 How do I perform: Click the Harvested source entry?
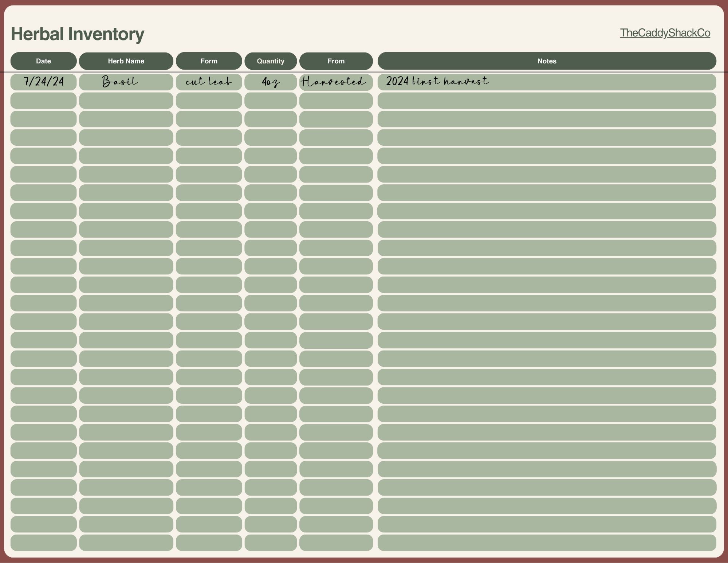334,82
